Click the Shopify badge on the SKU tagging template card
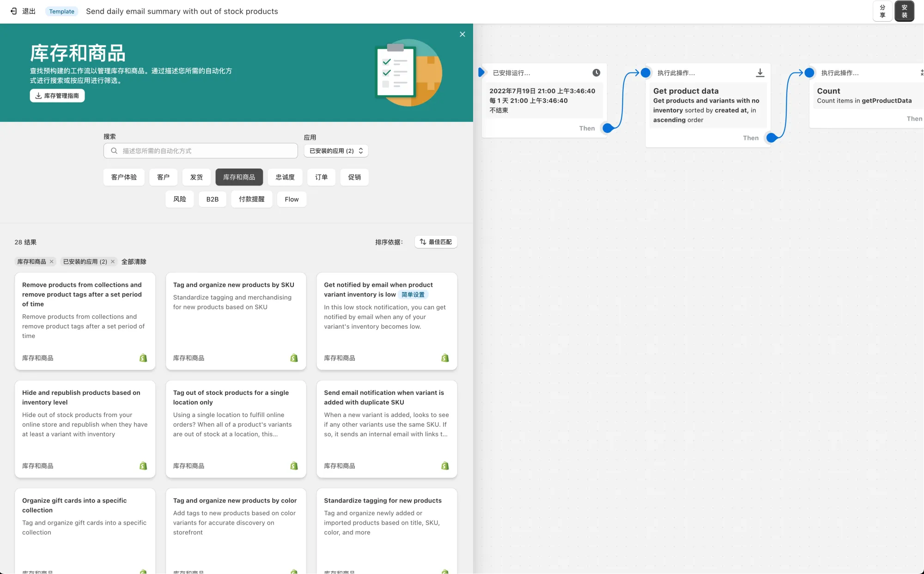 [x=294, y=357]
